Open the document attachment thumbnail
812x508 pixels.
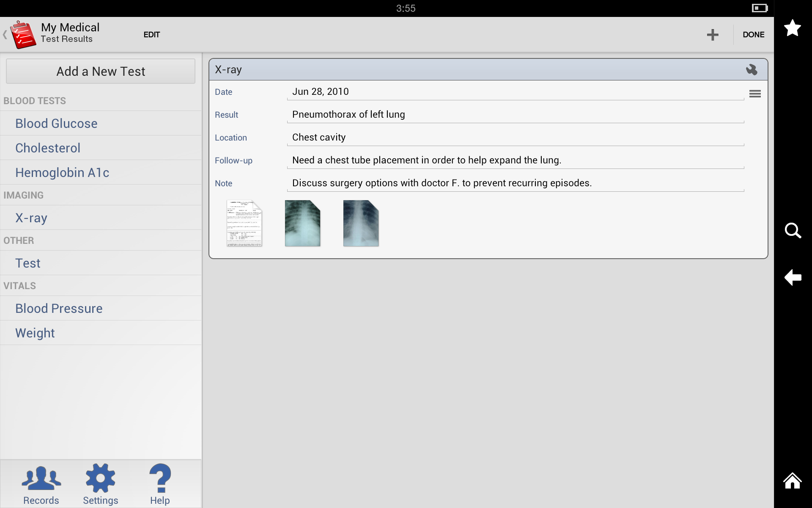(x=244, y=223)
